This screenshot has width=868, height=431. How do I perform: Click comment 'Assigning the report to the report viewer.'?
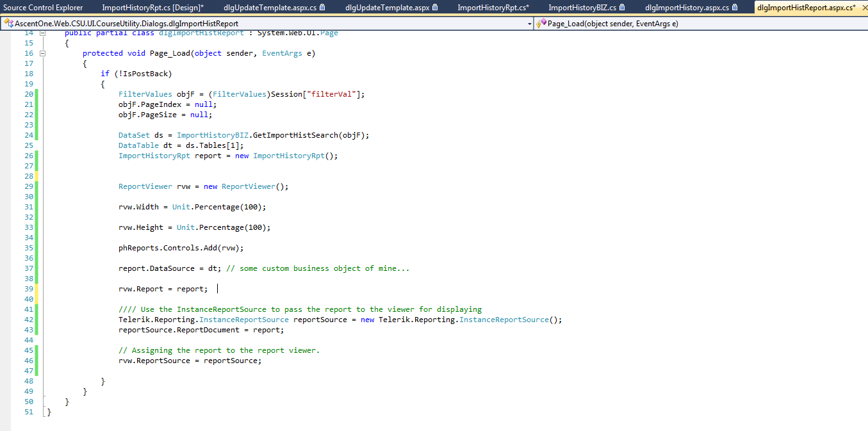click(x=225, y=350)
